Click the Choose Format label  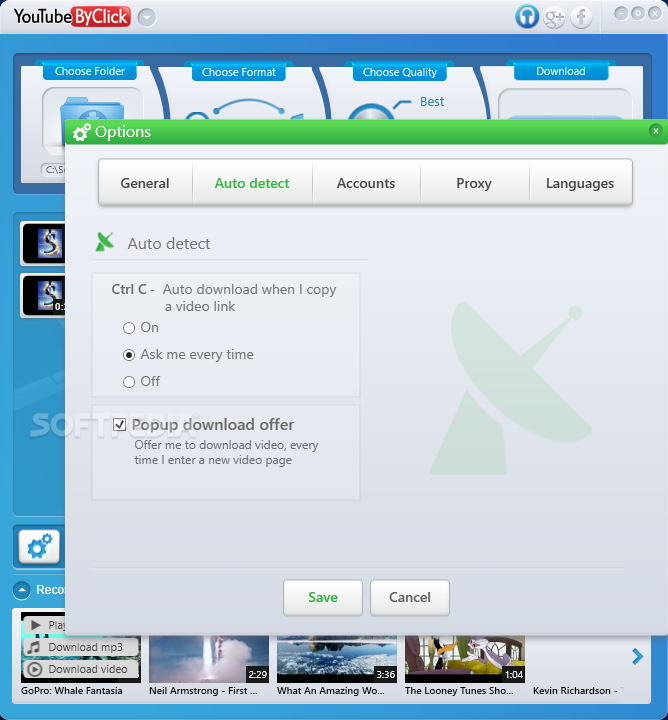click(239, 72)
